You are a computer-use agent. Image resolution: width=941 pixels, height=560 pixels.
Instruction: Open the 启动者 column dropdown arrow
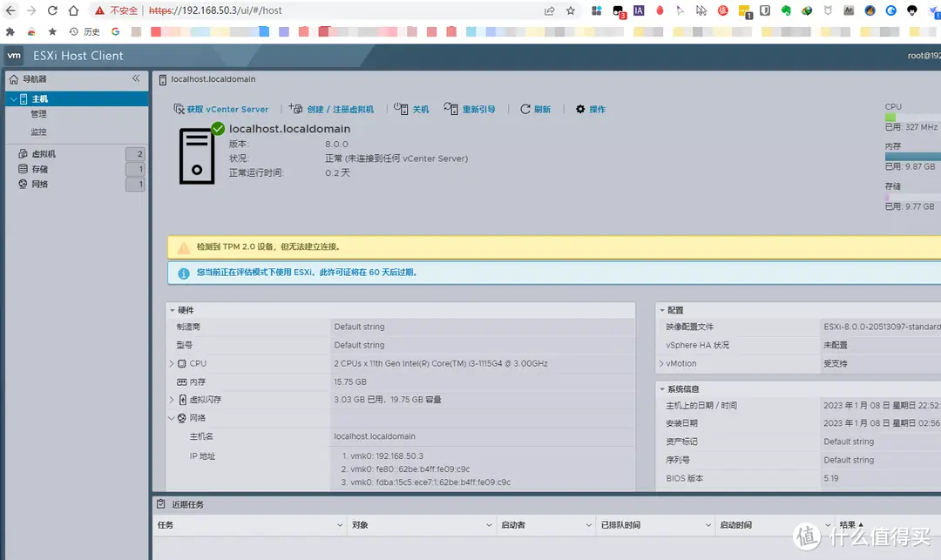[589, 524]
